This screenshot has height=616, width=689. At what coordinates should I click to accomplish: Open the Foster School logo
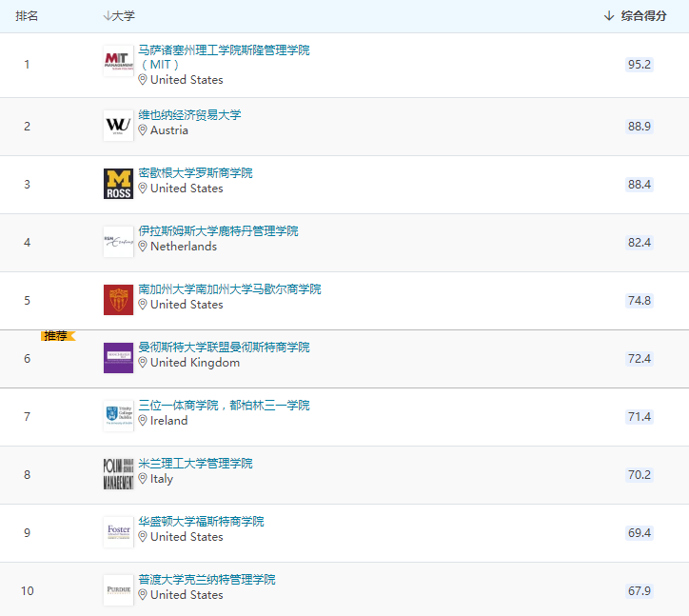tap(118, 532)
